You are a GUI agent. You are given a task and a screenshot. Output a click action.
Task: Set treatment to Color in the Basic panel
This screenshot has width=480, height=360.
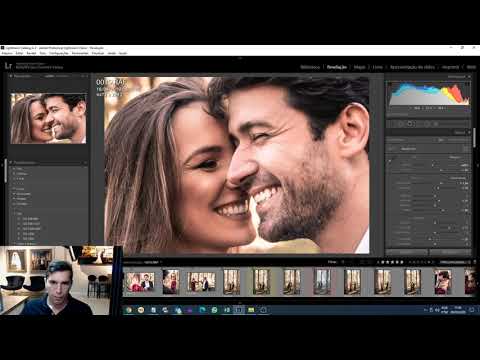441,140
